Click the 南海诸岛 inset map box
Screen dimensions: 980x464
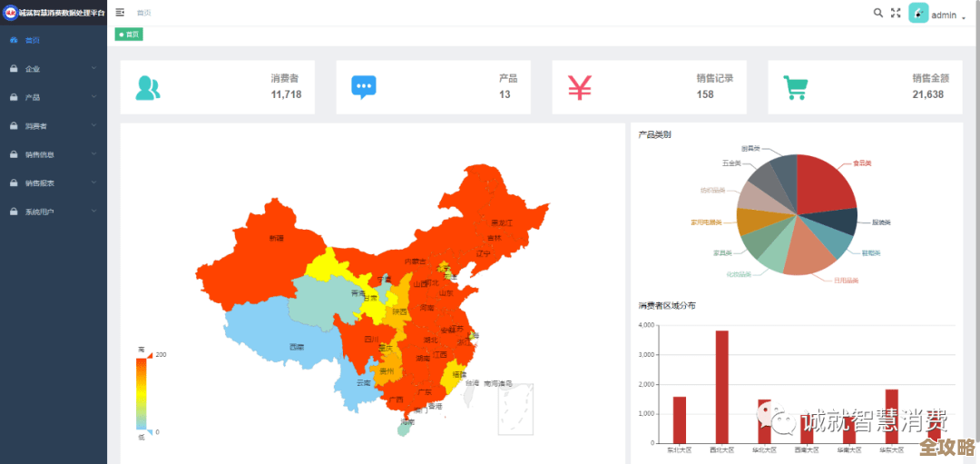click(515, 409)
